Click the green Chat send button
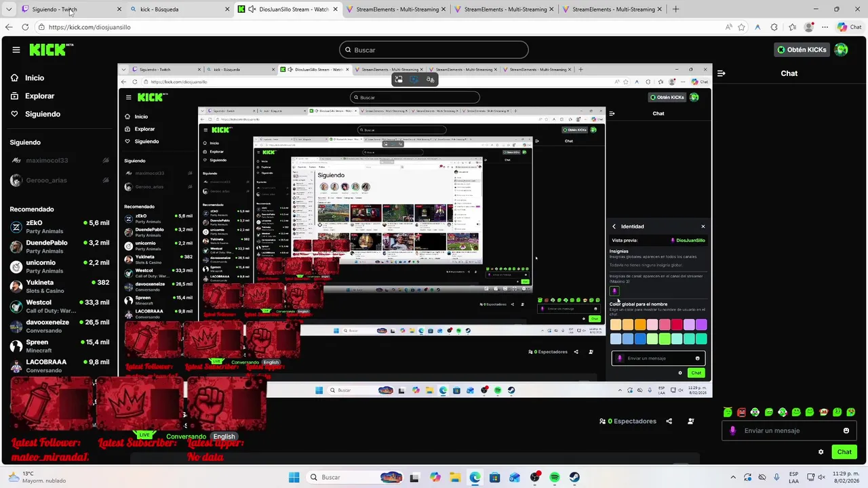The width and height of the screenshot is (868, 488). pyautogui.click(x=844, y=451)
